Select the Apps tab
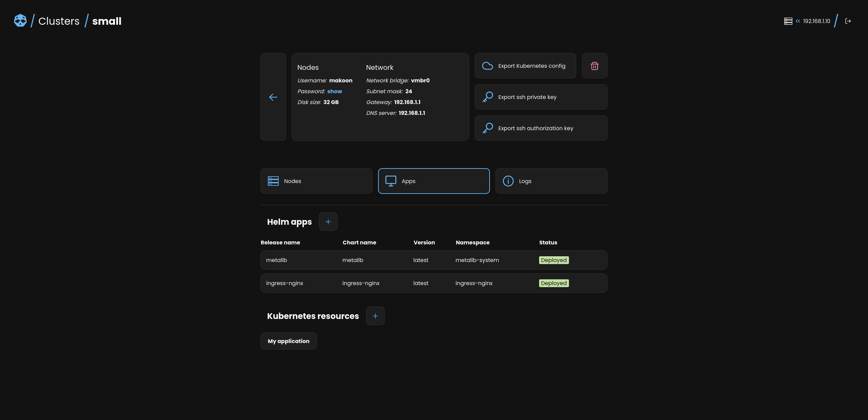The height and width of the screenshot is (420, 868). click(434, 181)
